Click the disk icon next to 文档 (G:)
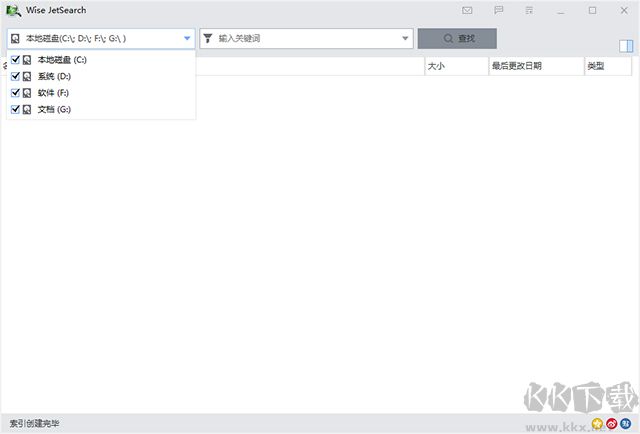640x434 pixels. click(27, 109)
